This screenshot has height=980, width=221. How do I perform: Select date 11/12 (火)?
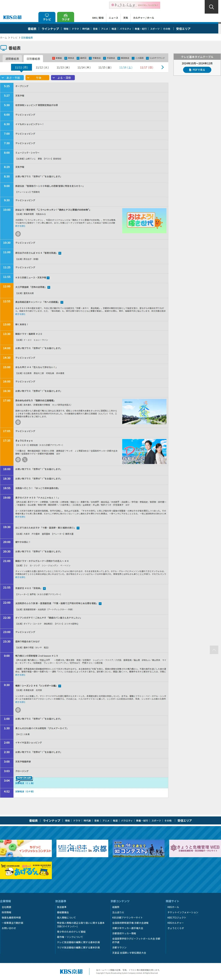click(42, 67)
